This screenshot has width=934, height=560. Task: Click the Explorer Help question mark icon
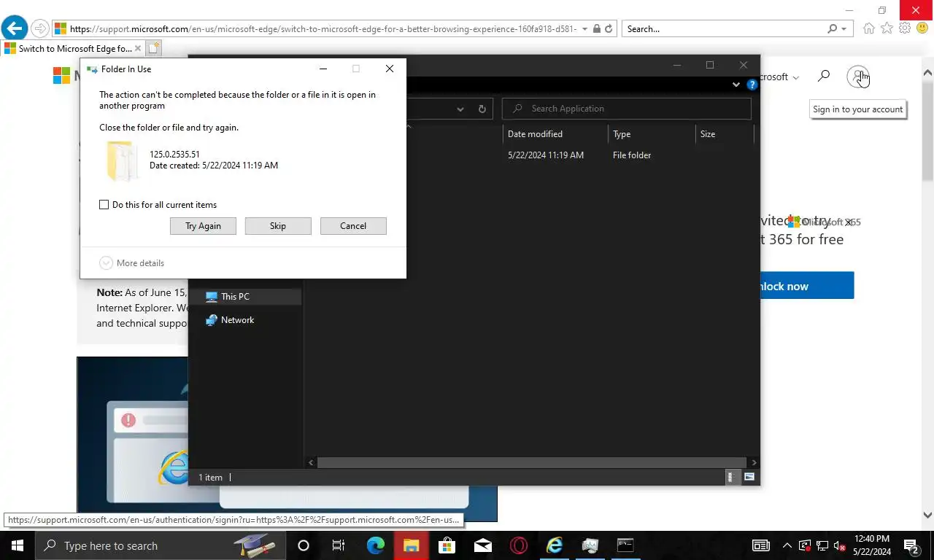coord(752,85)
